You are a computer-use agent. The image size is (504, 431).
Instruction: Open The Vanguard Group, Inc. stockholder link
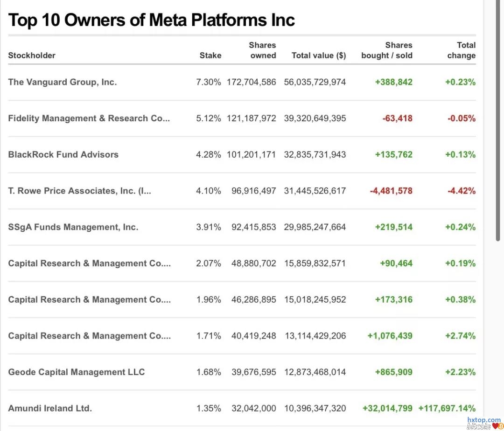63,82
